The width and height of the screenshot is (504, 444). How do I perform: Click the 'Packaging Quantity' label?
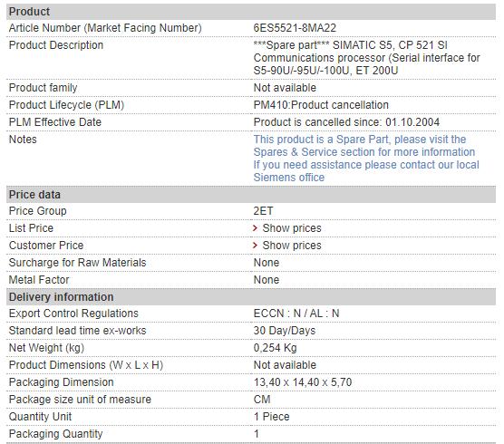pos(55,434)
